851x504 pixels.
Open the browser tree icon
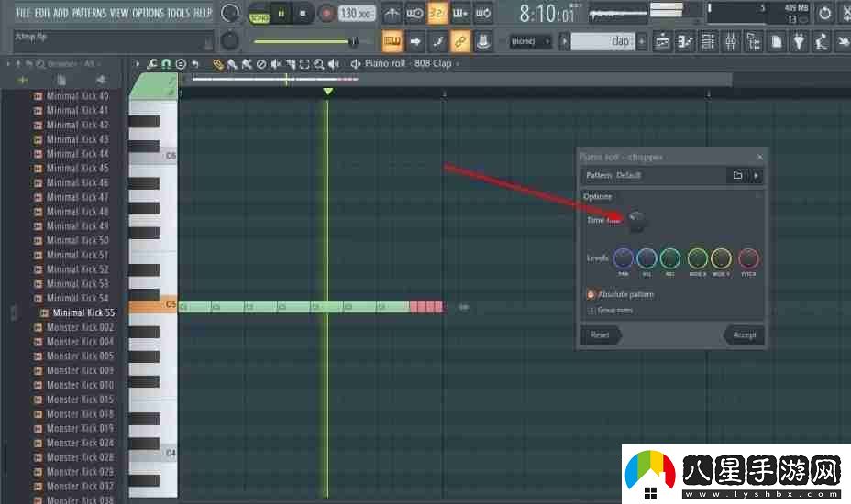point(753,41)
